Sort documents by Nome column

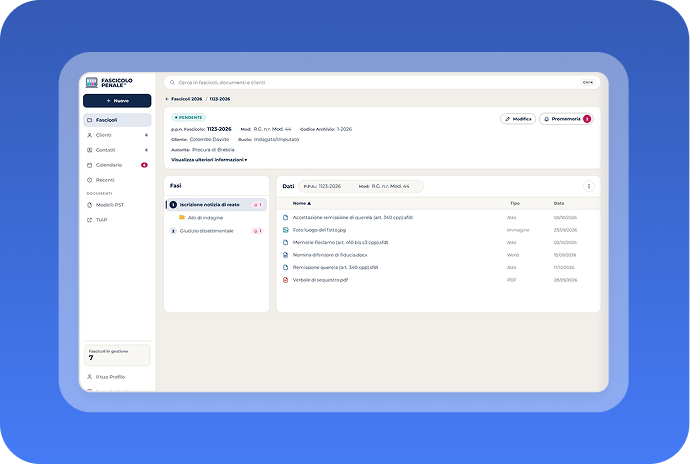(302, 203)
